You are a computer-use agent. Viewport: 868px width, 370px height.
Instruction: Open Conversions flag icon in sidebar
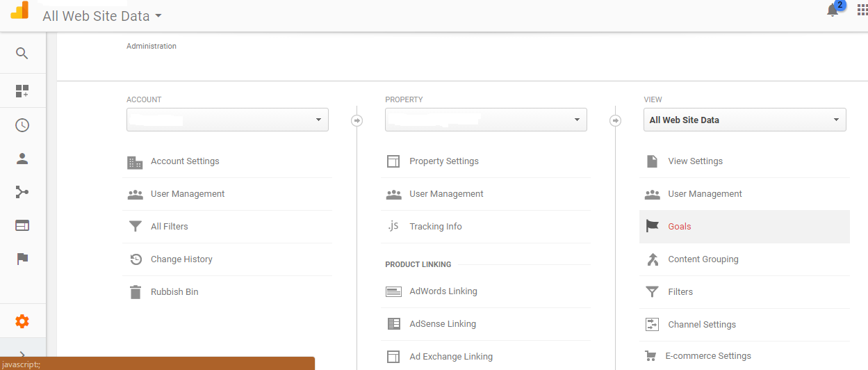[22, 259]
